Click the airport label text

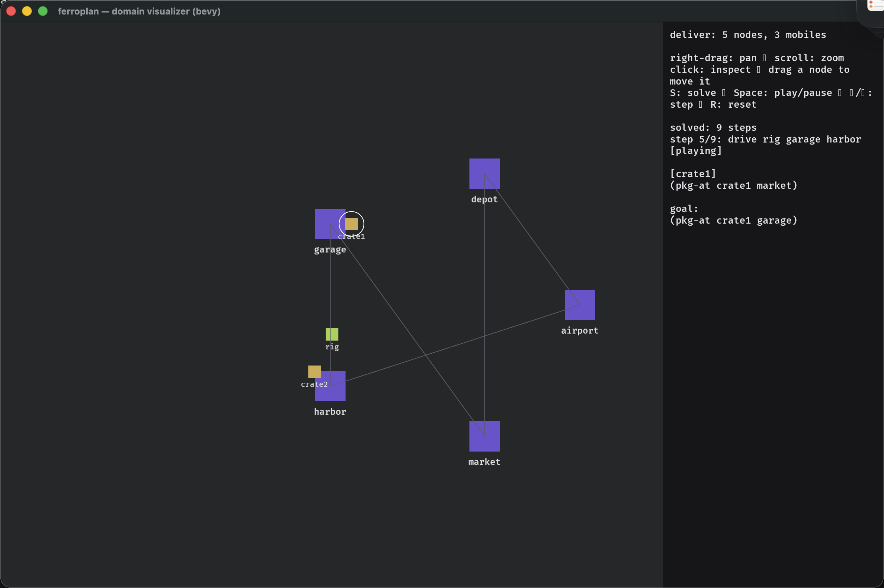point(580,331)
